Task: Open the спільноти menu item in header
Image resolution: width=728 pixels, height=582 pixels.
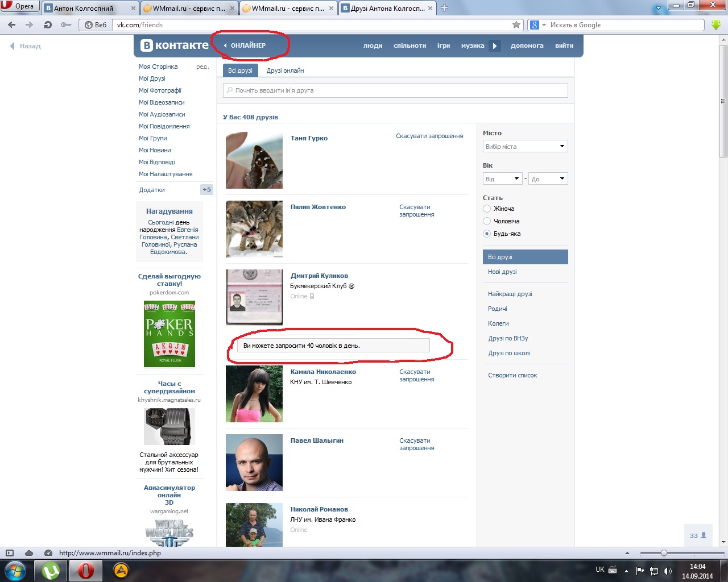Action: (409, 45)
